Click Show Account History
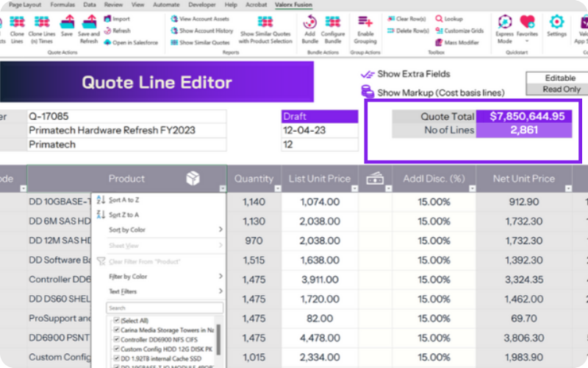The height and width of the screenshot is (368, 588). pyautogui.click(x=202, y=31)
